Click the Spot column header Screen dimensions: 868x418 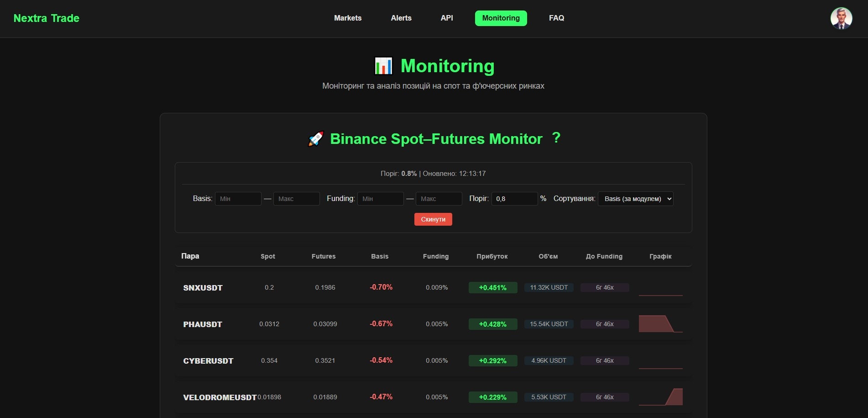[268, 256]
